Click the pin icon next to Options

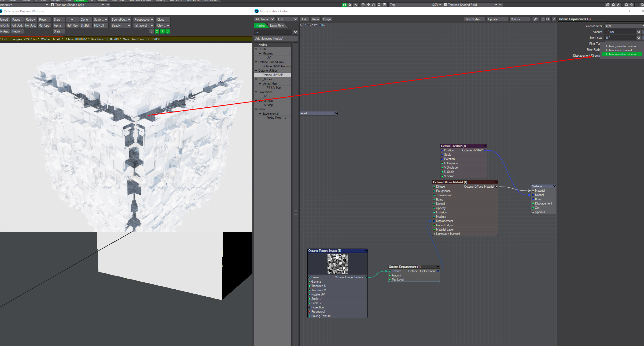(x=535, y=19)
